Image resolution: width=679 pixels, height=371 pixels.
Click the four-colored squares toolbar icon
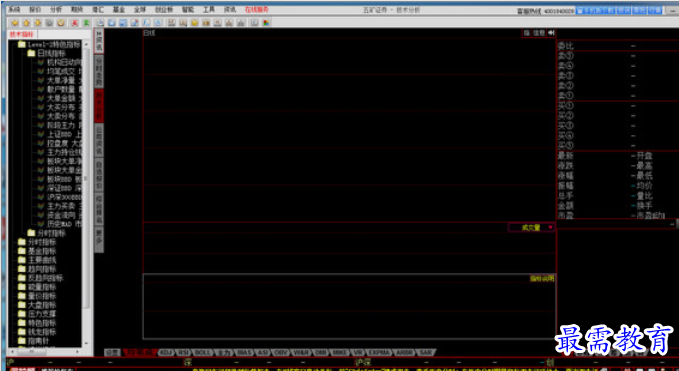(x=266, y=23)
